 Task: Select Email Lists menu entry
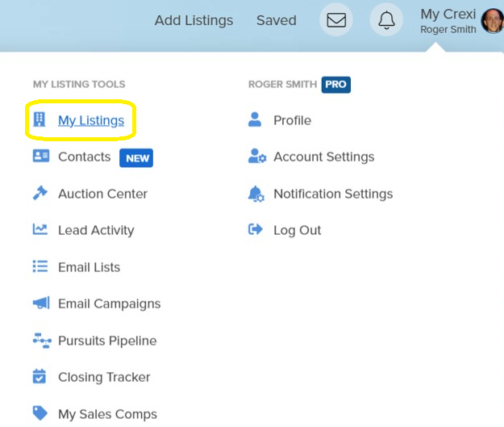89,267
